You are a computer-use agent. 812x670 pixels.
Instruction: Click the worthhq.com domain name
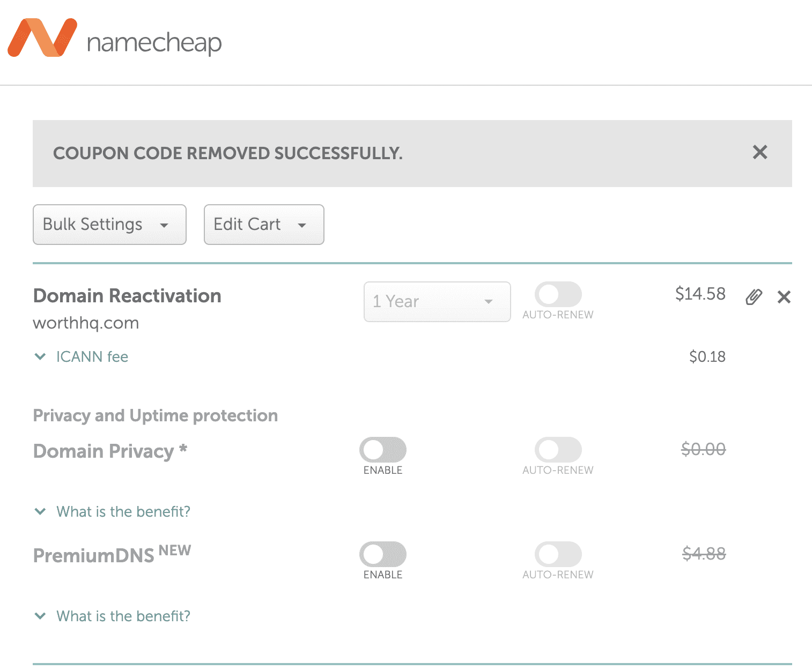coord(86,323)
